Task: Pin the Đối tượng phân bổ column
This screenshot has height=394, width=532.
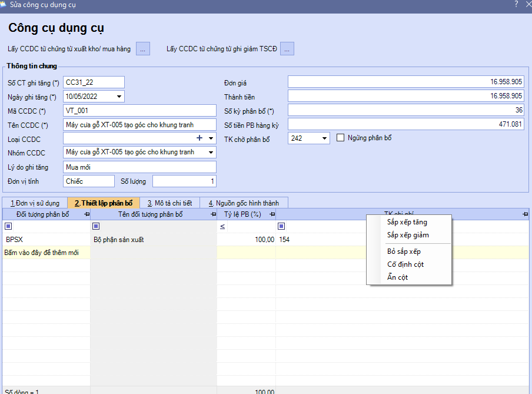Action: tap(87, 214)
